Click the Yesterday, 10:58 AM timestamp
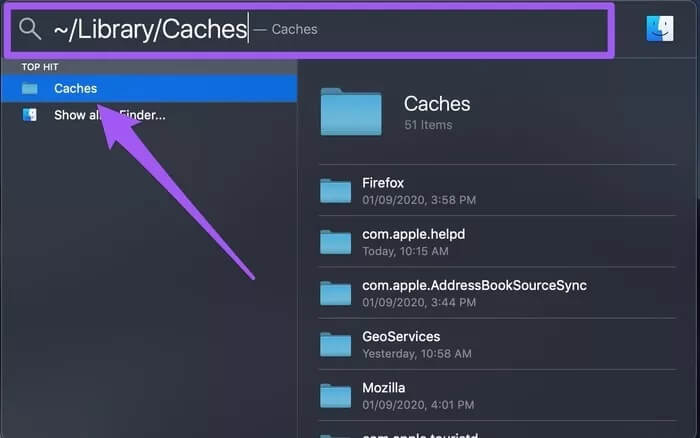This screenshot has height=438, width=700. point(417,354)
